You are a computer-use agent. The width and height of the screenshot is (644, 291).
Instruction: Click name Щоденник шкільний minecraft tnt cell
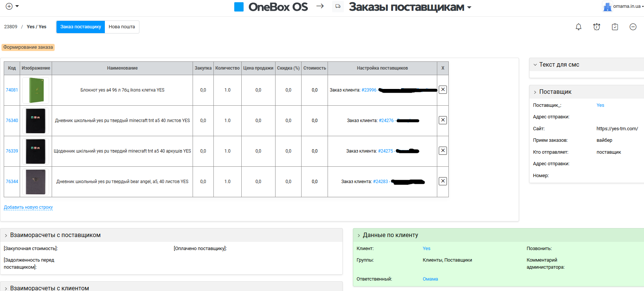[x=122, y=151]
